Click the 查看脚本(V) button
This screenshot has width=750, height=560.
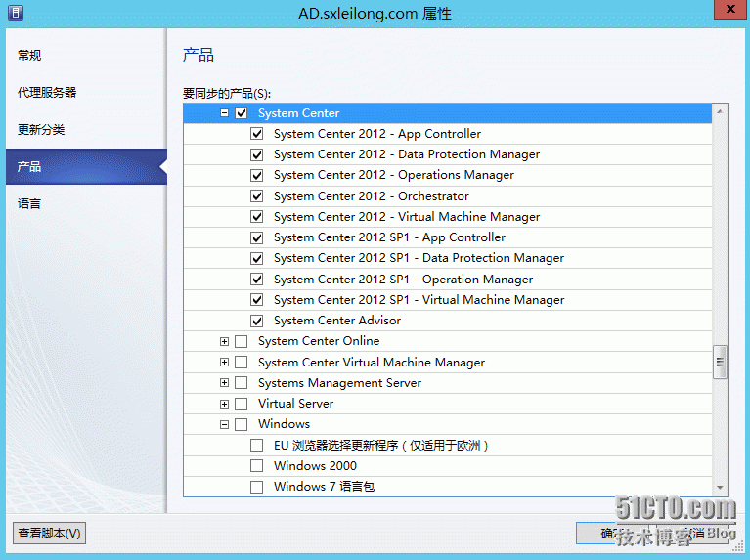pos(49,534)
